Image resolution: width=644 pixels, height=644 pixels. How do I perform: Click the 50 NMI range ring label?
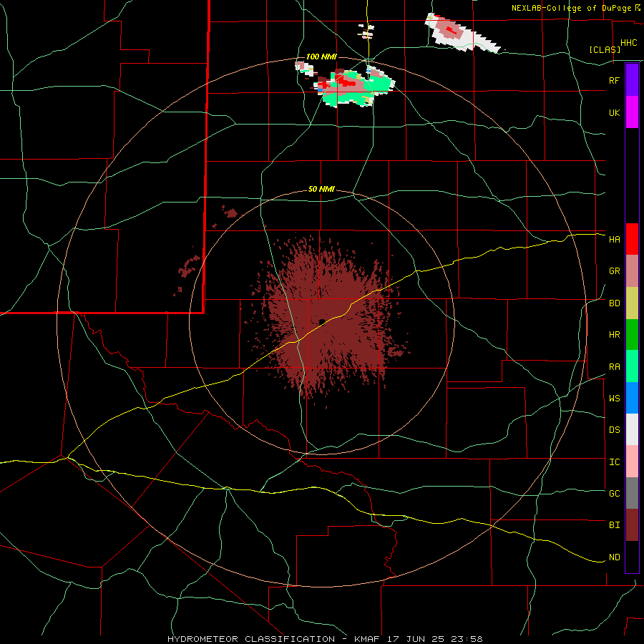(321, 190)
